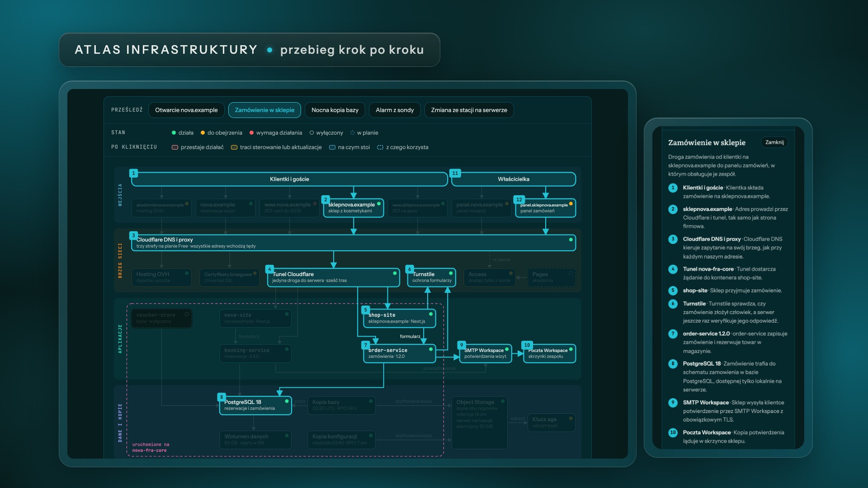868x488 pixels.
Task: Click the 'Tunel Cloudflare' node
Action: [x=333, y=277]
